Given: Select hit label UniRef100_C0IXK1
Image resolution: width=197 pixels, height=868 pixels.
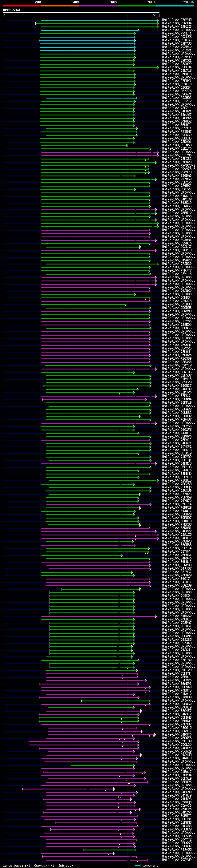Looking at the screenshot, I should pos(177,50).
